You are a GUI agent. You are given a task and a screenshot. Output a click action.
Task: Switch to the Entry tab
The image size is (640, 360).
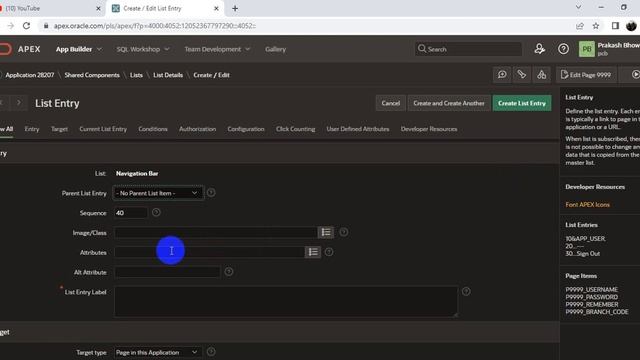[x=32, y=129]
